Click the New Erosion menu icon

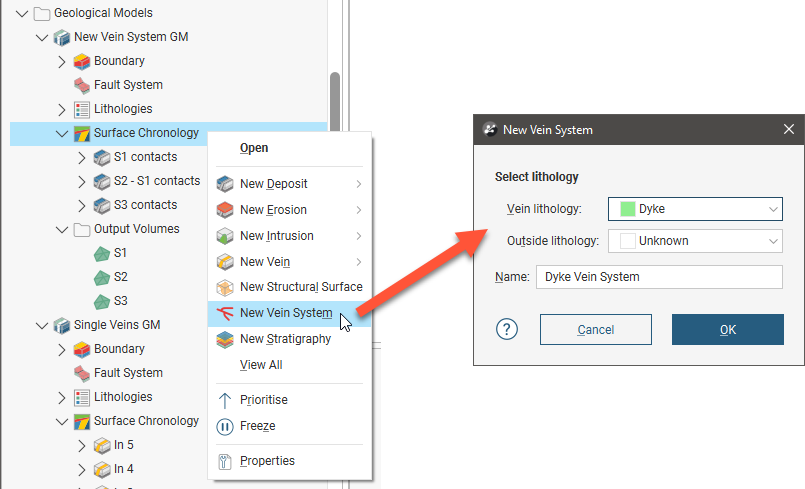pyautogui.click(x=225, y=210)
